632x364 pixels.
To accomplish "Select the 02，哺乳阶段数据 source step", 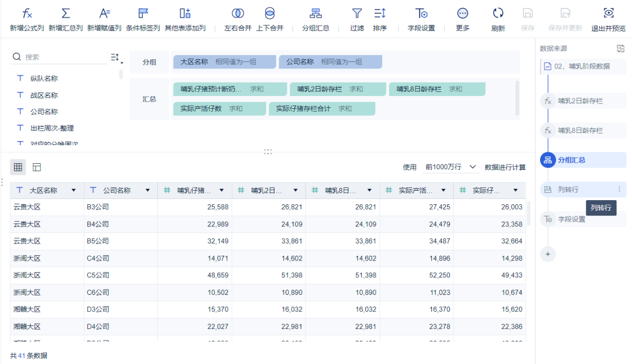I will coord(583,66).
